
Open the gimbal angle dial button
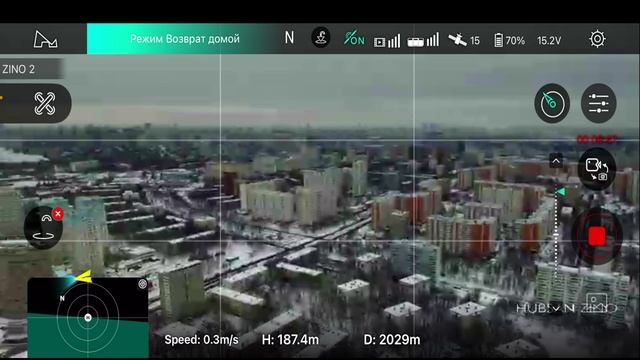[x=552, y=103]
